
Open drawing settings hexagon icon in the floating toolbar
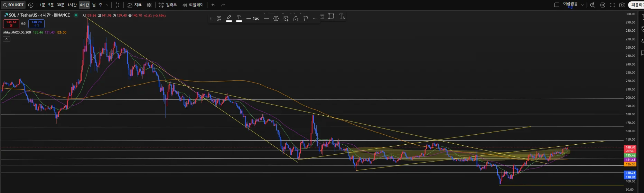(276, 18)
